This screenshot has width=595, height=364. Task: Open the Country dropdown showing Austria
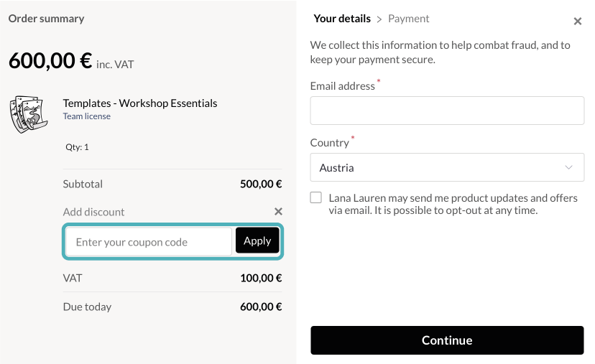[x=446, y=167]
